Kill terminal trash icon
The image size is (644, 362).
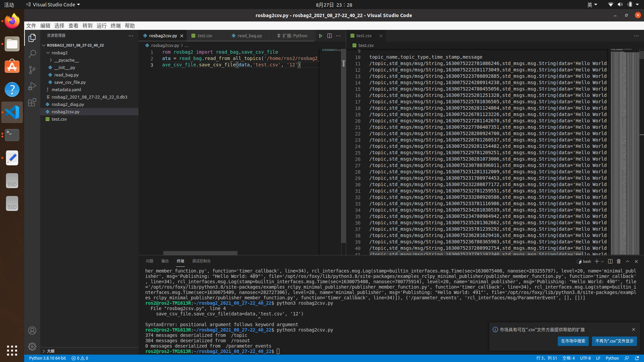pyautogui.click(x=619, y=261)
